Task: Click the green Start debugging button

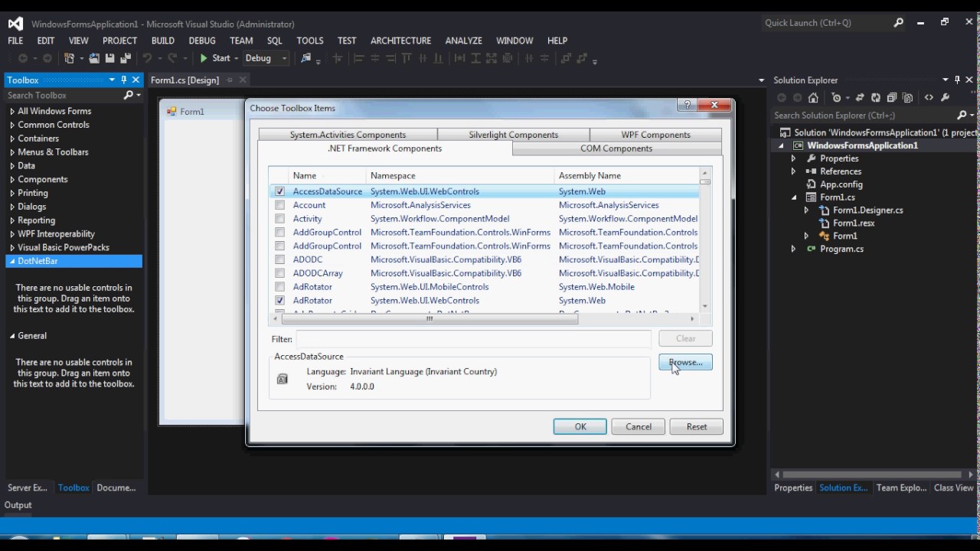Action: point(214,58)
